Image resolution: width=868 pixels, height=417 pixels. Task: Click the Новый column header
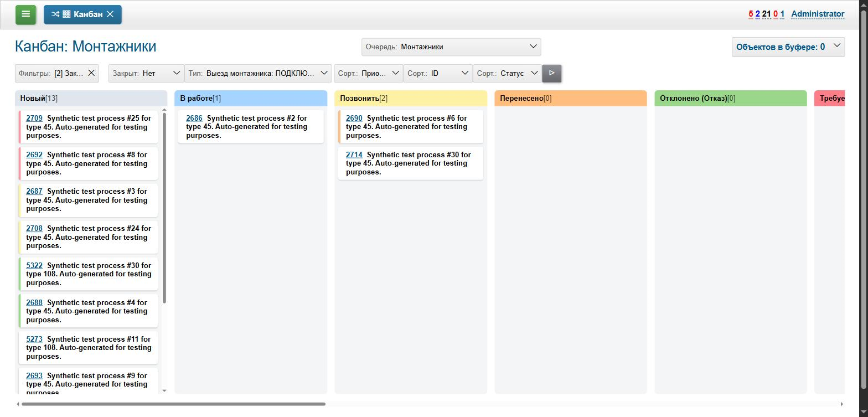(x=91, y=98)
